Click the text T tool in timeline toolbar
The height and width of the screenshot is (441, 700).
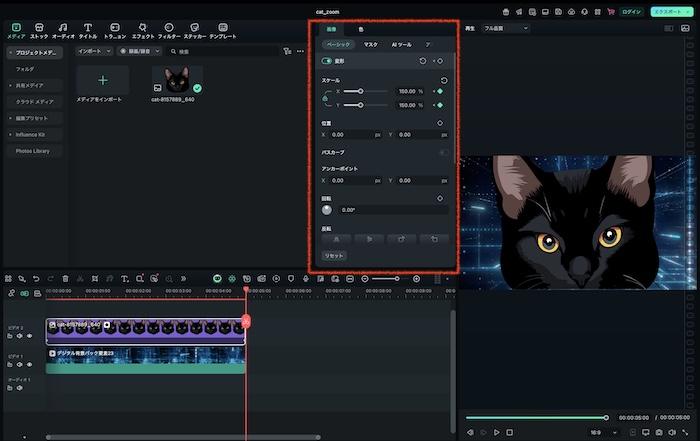(124, 278)
